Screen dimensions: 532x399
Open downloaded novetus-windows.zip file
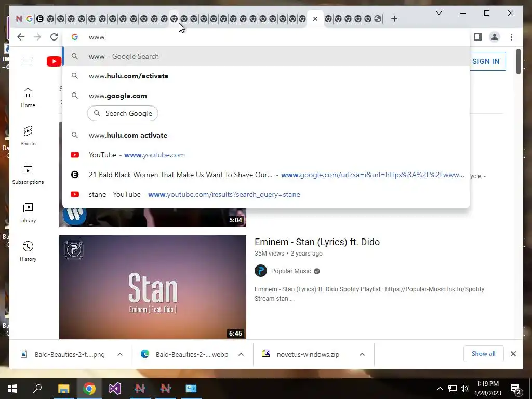(301, 354)
